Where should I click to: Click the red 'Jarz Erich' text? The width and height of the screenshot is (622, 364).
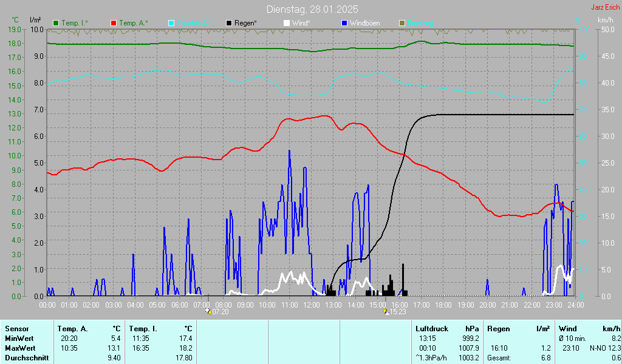click(605, 7)
